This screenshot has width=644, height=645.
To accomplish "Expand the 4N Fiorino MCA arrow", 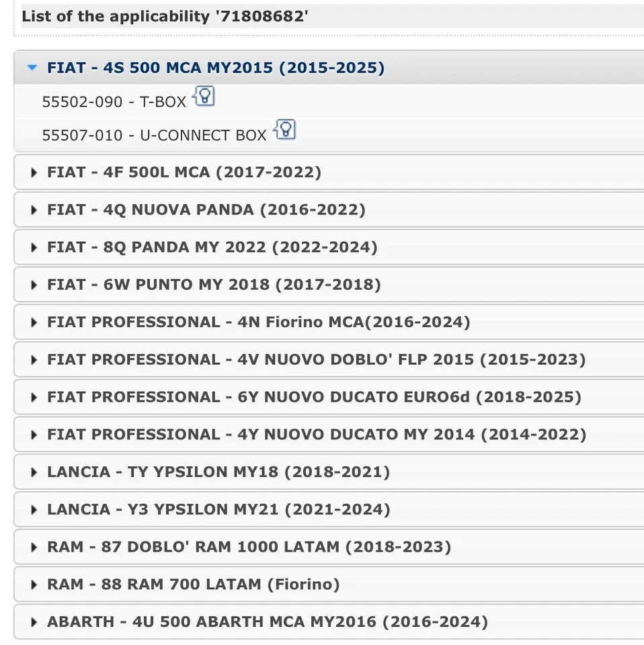I will pos(34,322).
